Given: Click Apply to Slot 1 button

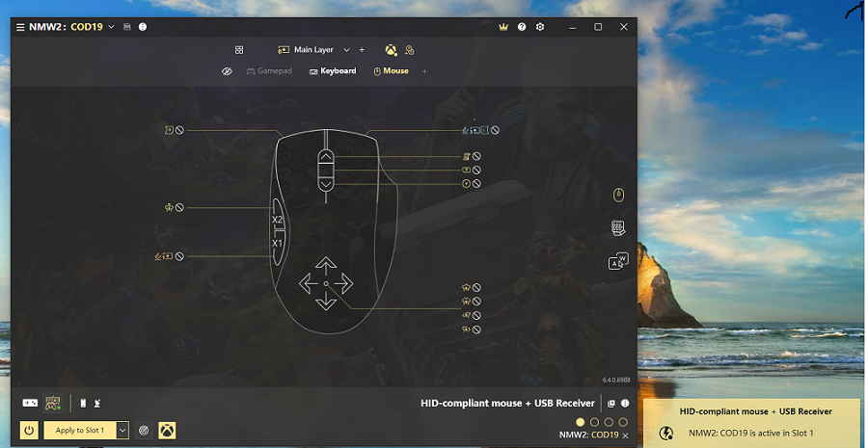Looking at the screenshot, I should click(80, 431).
